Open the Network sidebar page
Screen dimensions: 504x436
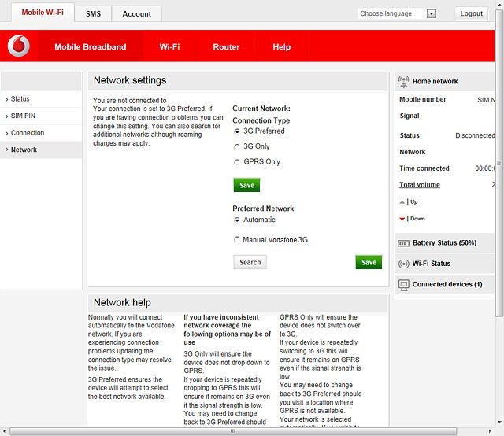pyautogui.click(x=42, y=150)
